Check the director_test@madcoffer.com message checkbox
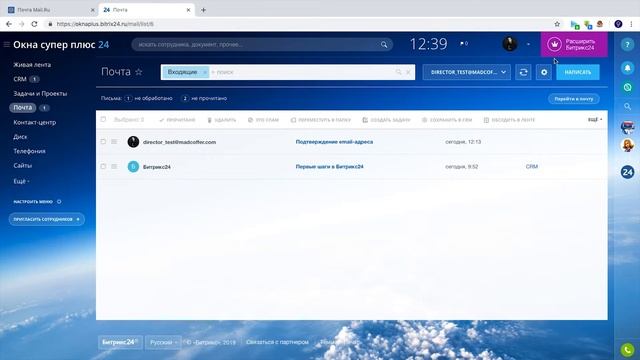The height and width of the screenshot is (360, 640). 103,142
